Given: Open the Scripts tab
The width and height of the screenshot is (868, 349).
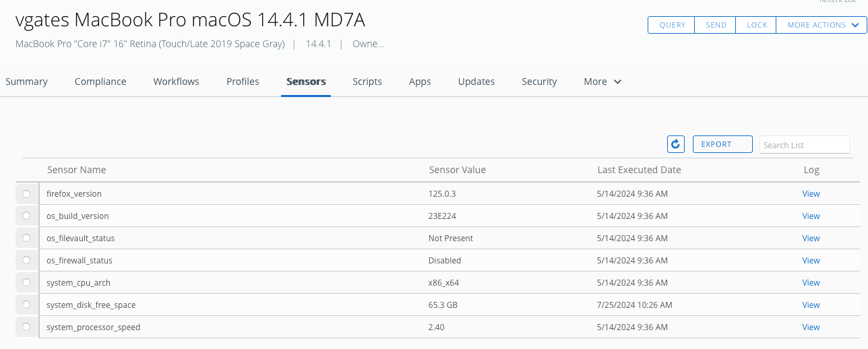Looking at the screenshot, I should coord(367,82).
